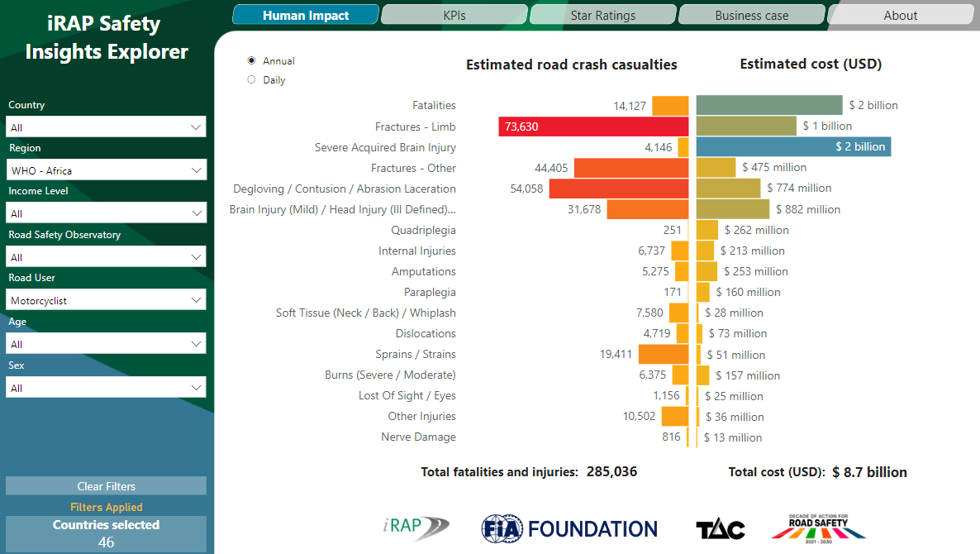Click the Sprains / Strains casualties bar

tap(664, 354)
